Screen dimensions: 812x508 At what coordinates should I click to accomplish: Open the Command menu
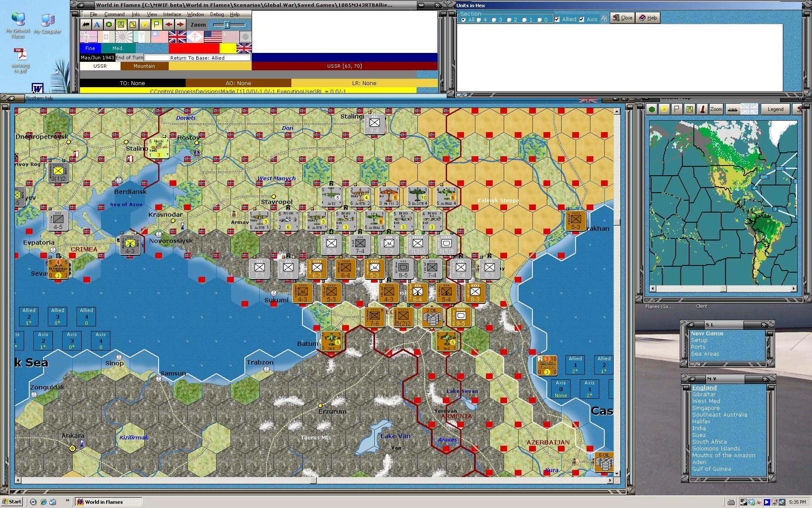coord(114,14)
